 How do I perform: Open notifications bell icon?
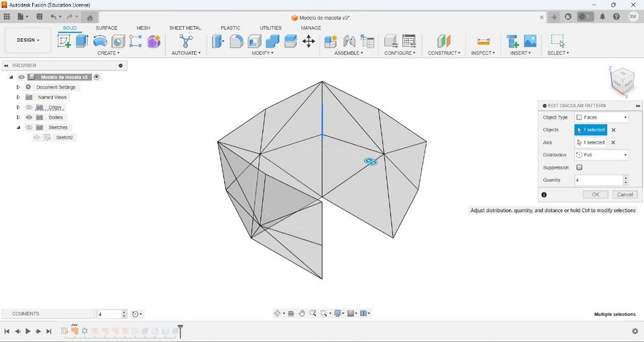(x=602, y=17)
